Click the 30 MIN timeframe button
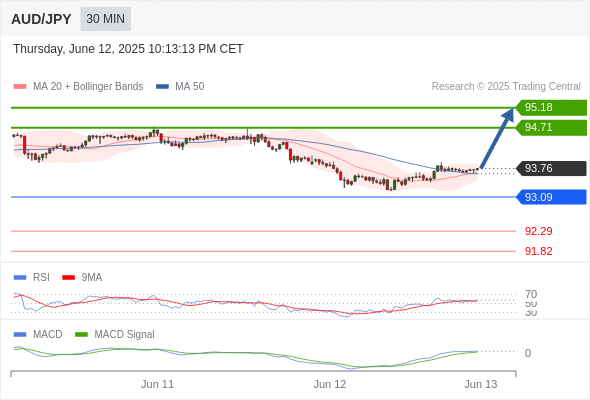The image size is (590, 400). coord(105,19)
